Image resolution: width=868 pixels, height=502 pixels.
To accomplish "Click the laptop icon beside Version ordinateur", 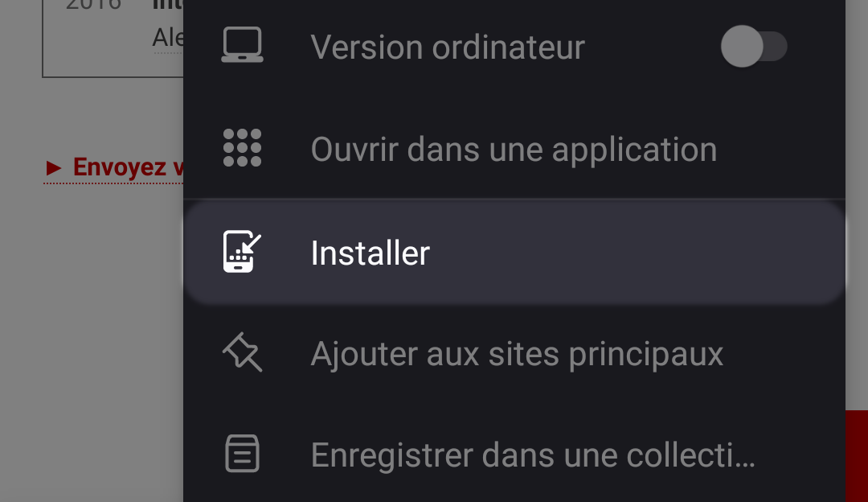I will point(241,46).
